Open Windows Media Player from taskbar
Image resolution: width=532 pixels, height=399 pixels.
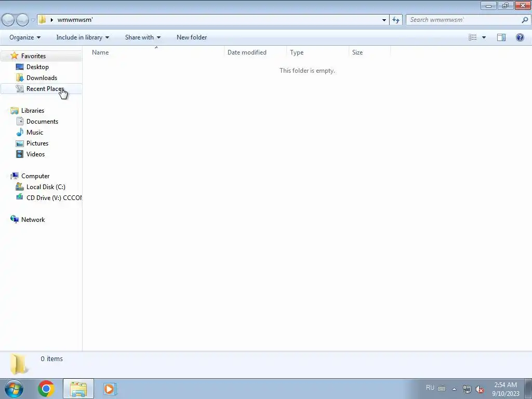tap(110, 389)
